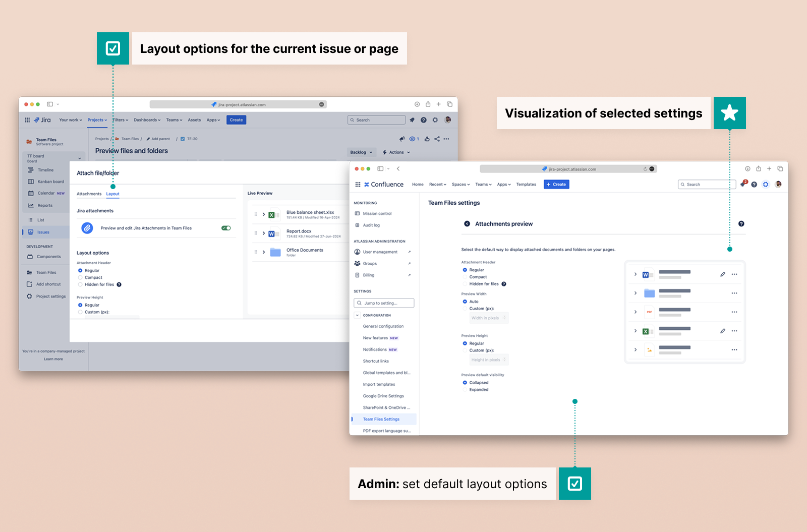
Task: Click the Confluence Create button
Action: click(556, 185)
